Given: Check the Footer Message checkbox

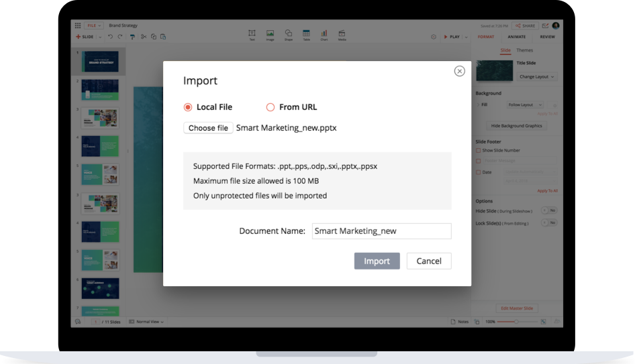Looking at the screenshot, I should [x=479, y=161].
